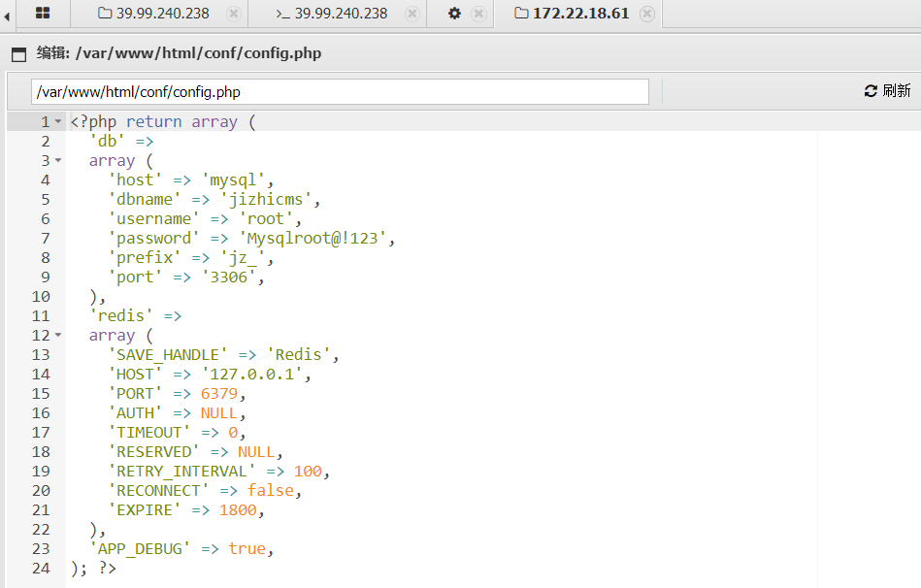
Task: Click the RETRY_INTERVAL value 100
Action: click(x=308, y=472)
